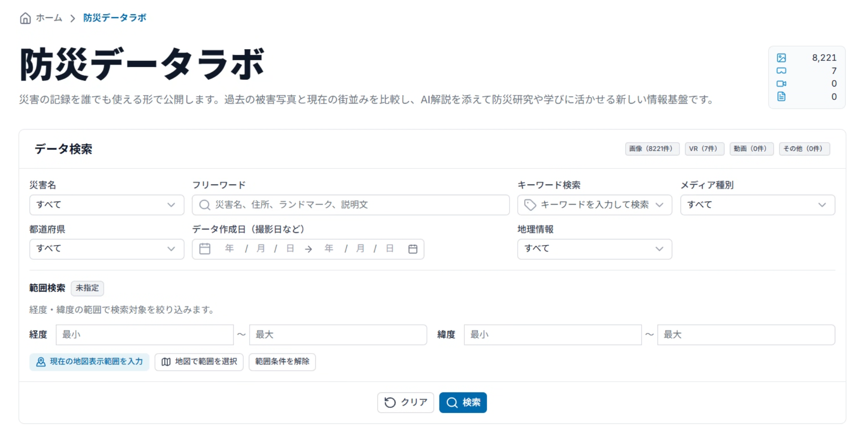Image resolution: width=868 pixels, height=432 pixels.
Task: Select the その他（0件） badge
Action: [804, 149]
